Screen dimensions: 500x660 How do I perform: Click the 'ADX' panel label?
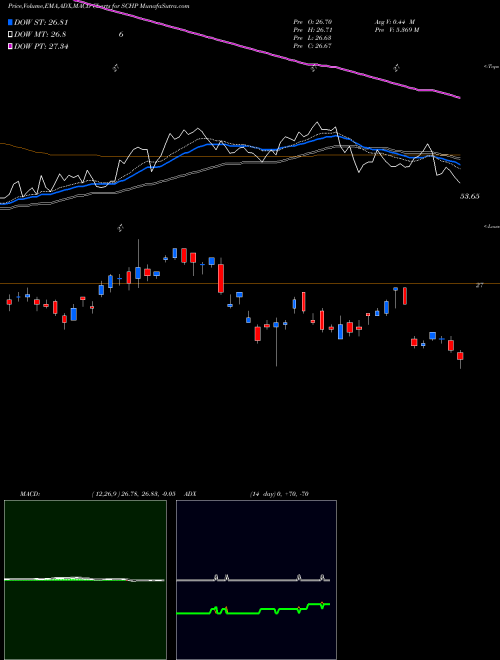190,494
